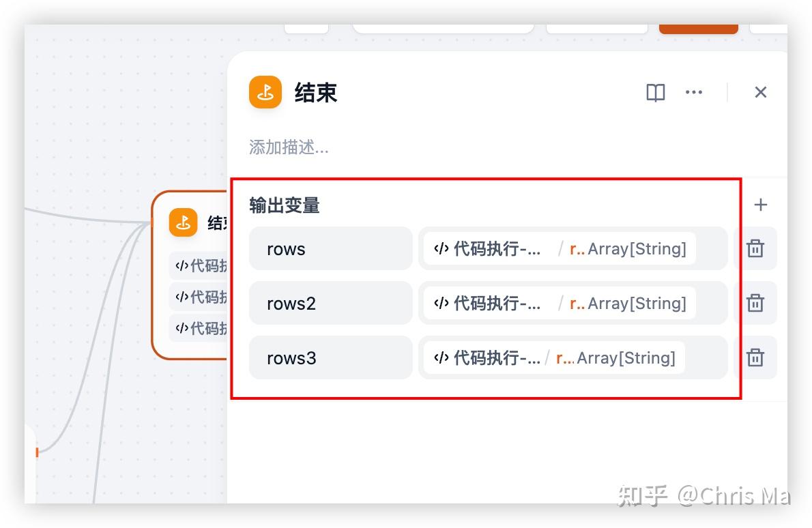
Task: Open the help book icon in panel header
Action: click(655, 93)
